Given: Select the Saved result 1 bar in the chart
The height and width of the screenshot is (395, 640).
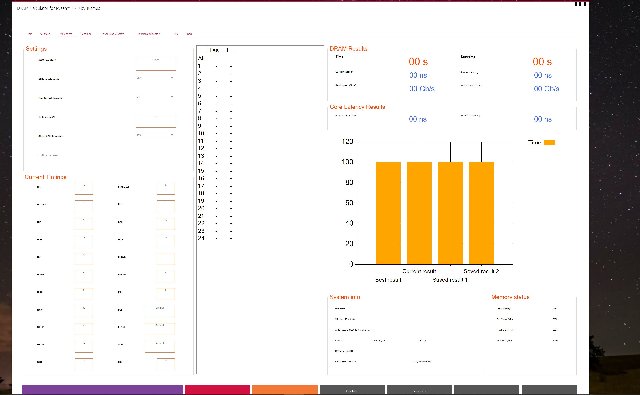Looking at the screenshot, I should (x=450, y=213).
